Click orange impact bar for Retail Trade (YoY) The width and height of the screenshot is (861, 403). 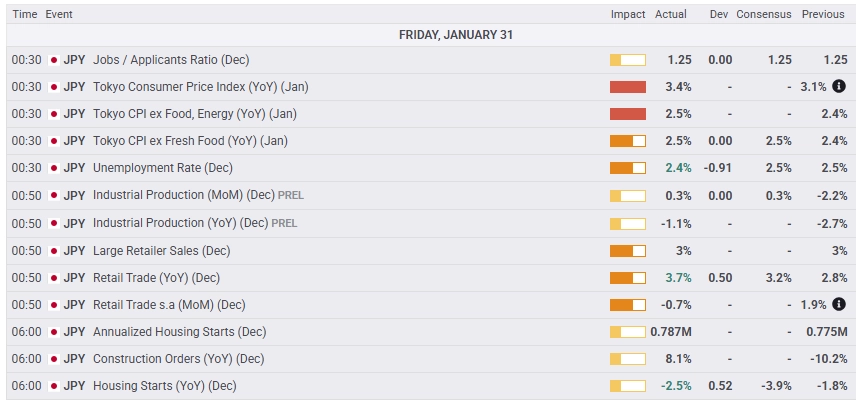(628, 278)
